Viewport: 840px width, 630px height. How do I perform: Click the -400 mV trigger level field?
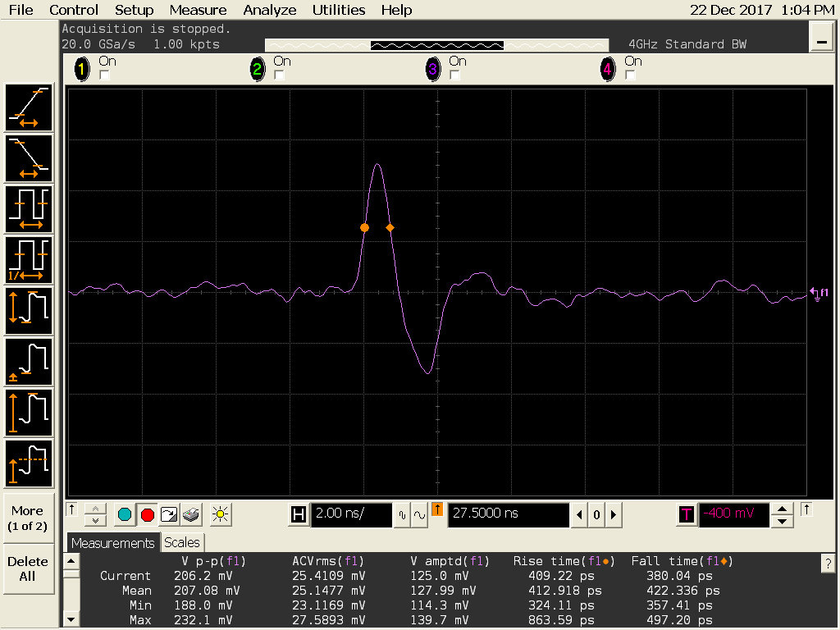click(734, 515)
